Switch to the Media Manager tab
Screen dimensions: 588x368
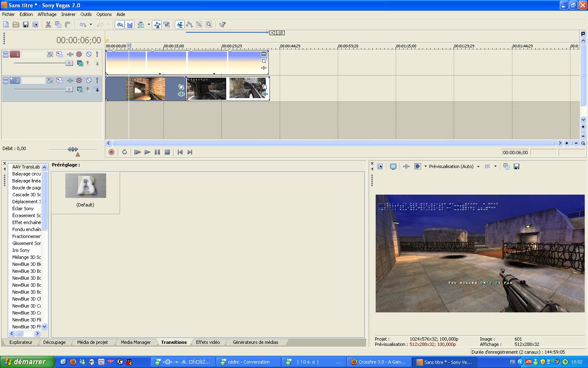click(136, 342)
